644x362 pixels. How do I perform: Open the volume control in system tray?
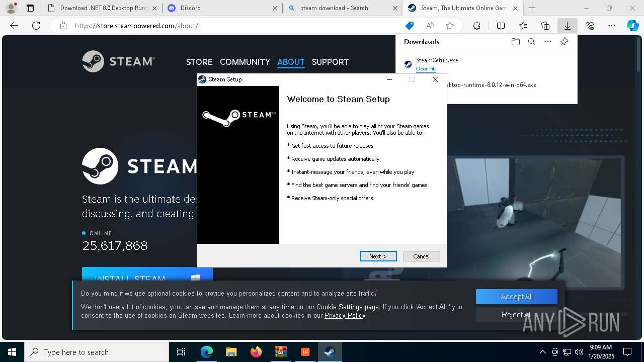coord(579,352)
